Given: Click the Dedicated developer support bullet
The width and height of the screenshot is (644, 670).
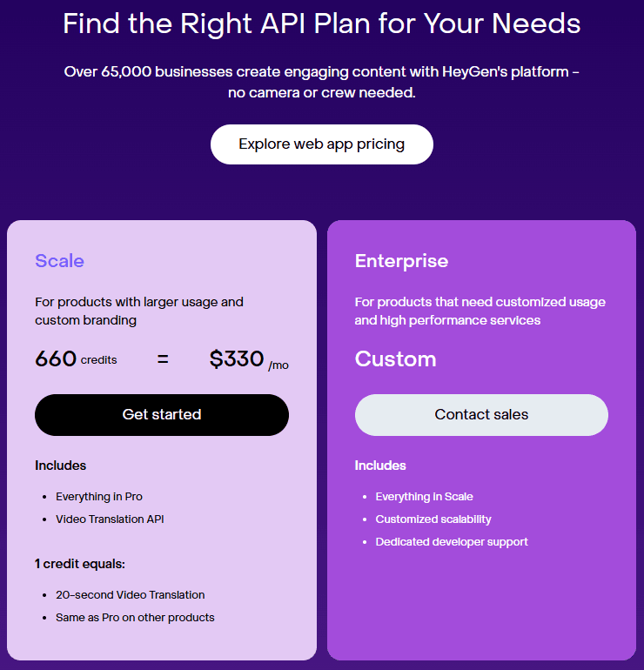Looking at the screenshot, I should [452, 542].
